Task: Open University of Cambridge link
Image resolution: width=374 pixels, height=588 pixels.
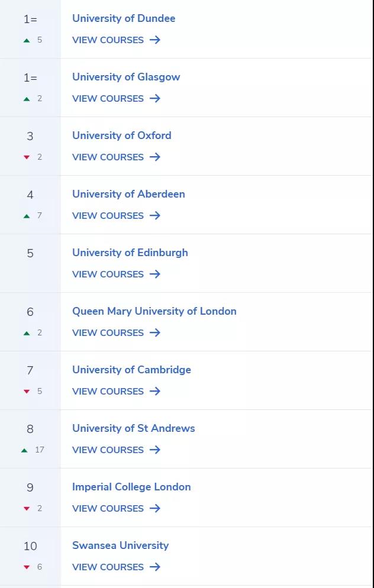Action: tap(131, 370)
